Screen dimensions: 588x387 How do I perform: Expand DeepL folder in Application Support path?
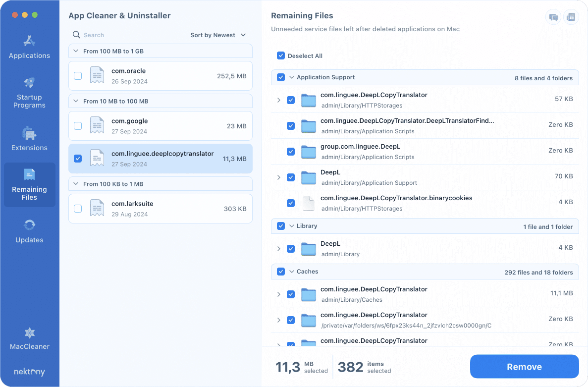278,177
